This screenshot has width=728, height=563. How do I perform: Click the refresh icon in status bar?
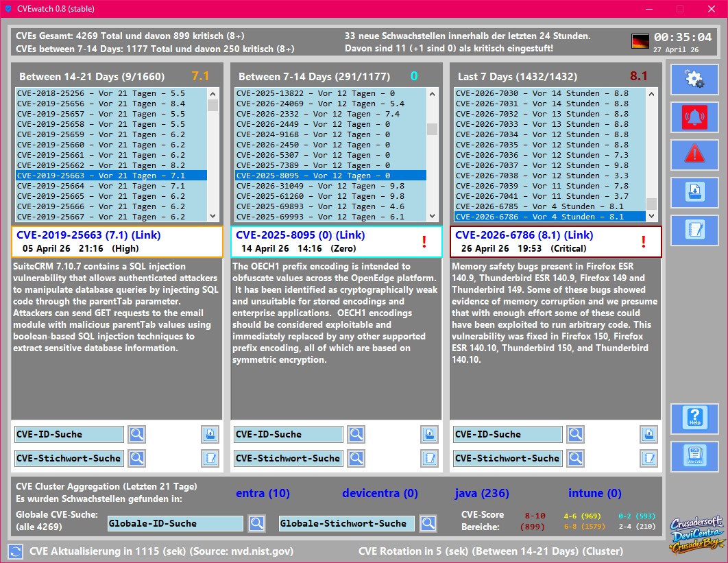(15, 551)
